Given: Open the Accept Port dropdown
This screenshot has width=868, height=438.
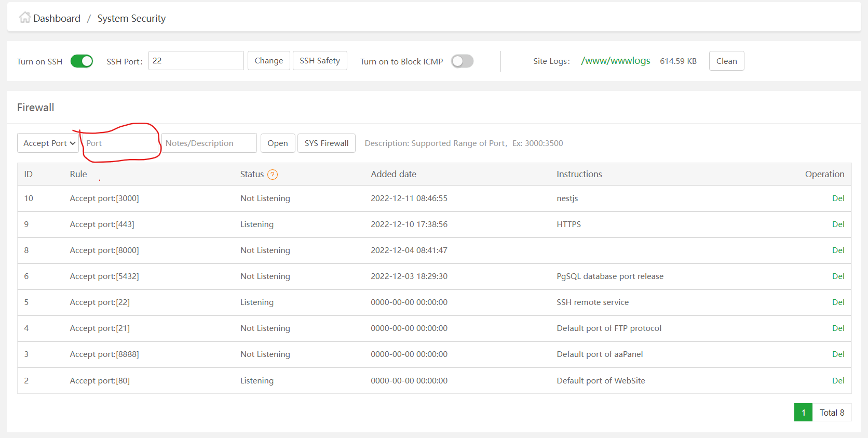Looking at the screenshot, I should (48, 143).
